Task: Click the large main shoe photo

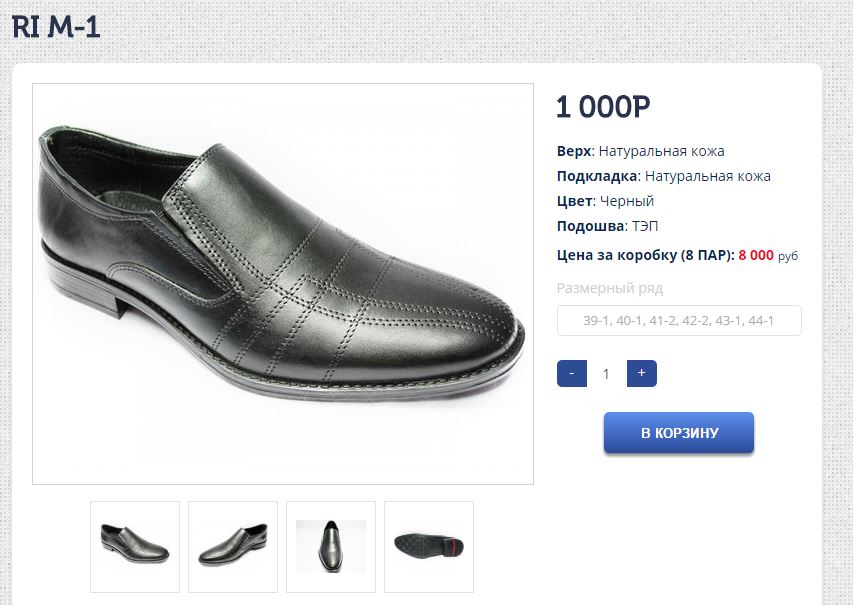Action: 283,284
